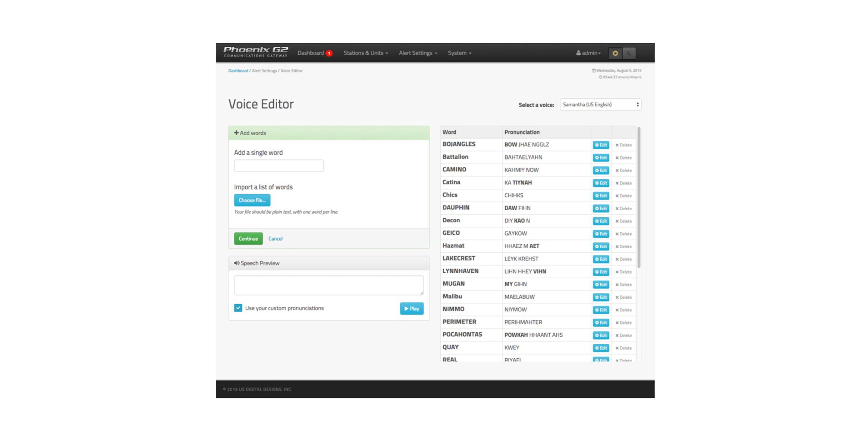Delete the PERIMETER entry

pyautogui.click(x=623, y=323)
